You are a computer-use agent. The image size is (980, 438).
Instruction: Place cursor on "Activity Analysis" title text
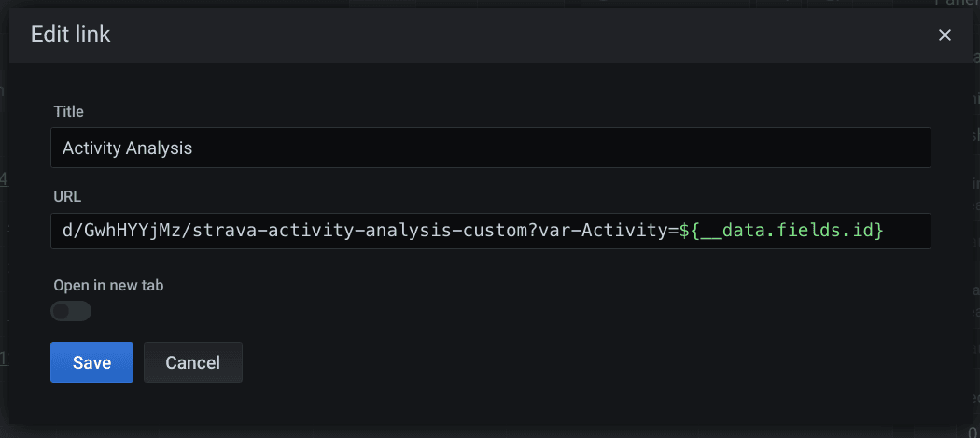pos(127,148)
